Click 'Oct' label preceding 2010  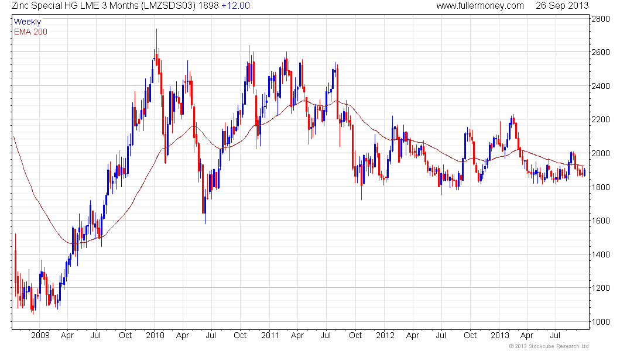pyautogui.click(x=125, y=335)
